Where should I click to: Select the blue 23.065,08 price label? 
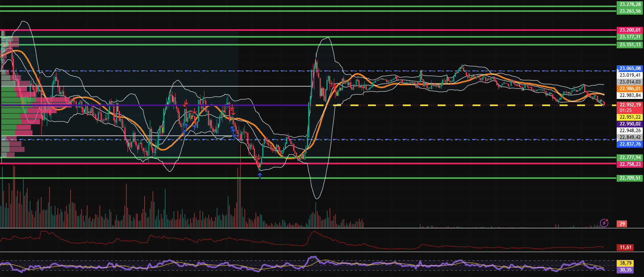tap(630, 68)
